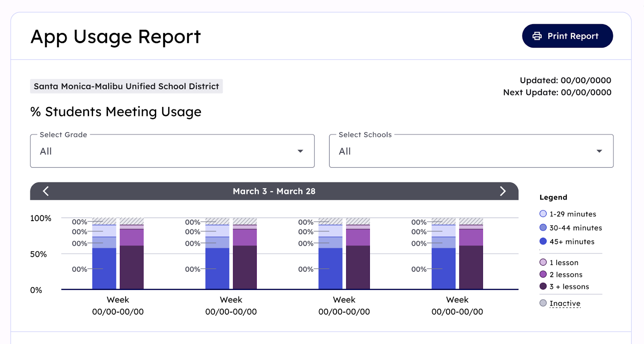Click the Select Grade dropdown arrow
This screenshot has height=344, width=644.
click(x=300, y=151)
